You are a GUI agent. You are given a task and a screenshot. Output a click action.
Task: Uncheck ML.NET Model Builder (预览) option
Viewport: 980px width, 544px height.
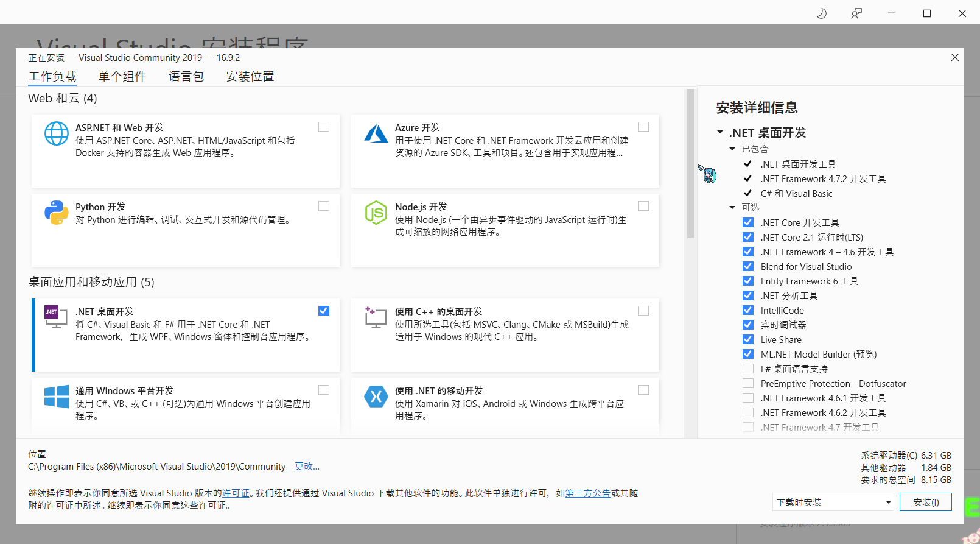click(748, 354)
